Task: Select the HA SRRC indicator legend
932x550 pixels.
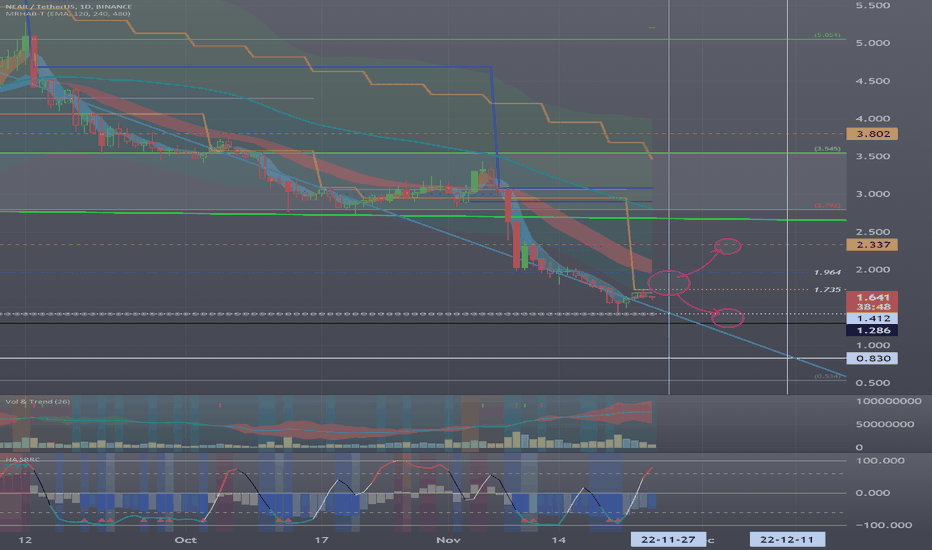Action: (23, 460)
